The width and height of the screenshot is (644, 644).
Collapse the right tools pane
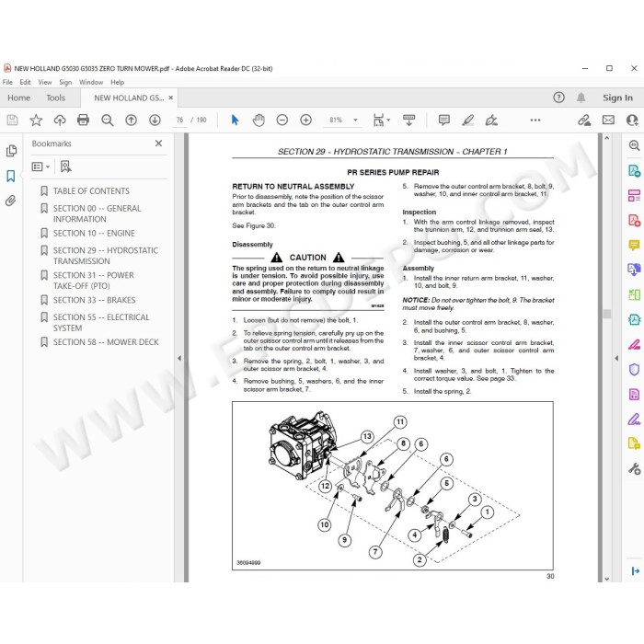click(616, 358)
